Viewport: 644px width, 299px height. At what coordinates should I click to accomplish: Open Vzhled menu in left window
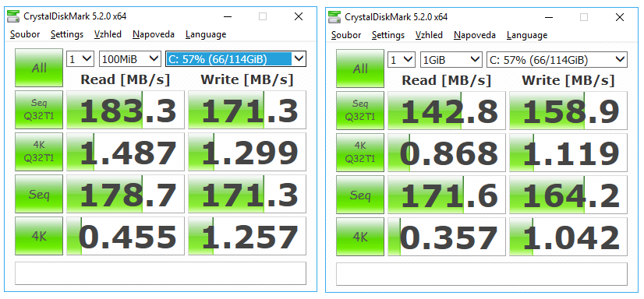point(108,34)
